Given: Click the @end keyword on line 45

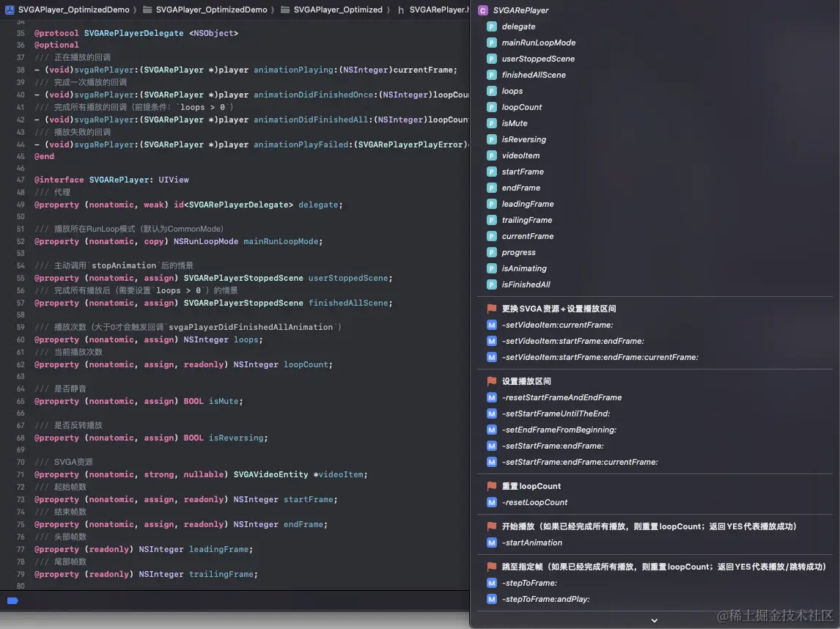Looking at the screenshot, I should pyautogui.click(x=44, y=156).
